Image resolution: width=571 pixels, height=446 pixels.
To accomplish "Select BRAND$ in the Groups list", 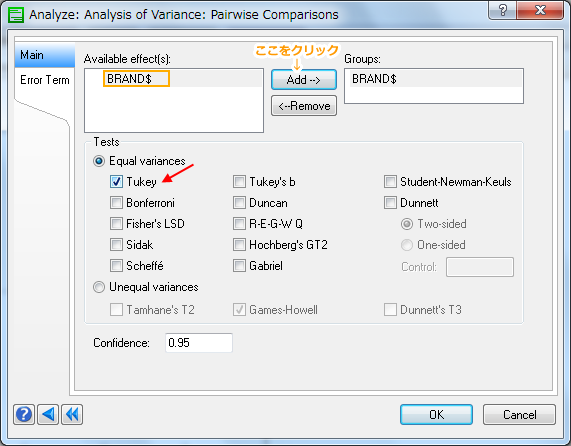I will point(433,79).
